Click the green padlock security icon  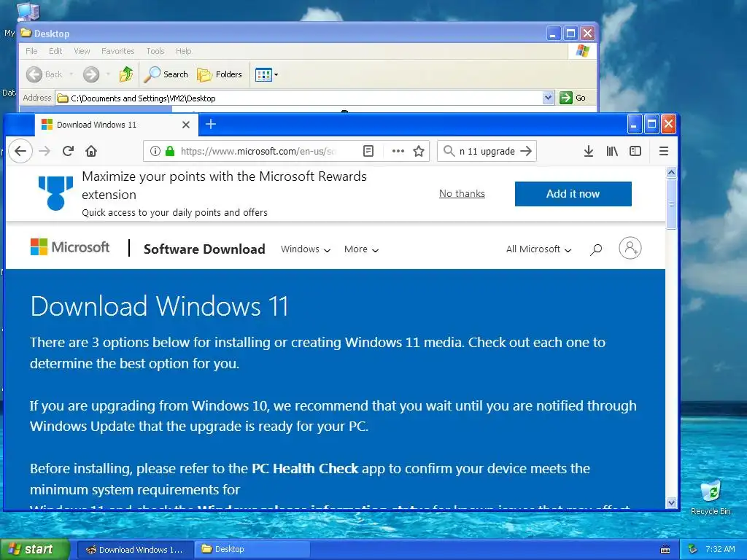169,152
